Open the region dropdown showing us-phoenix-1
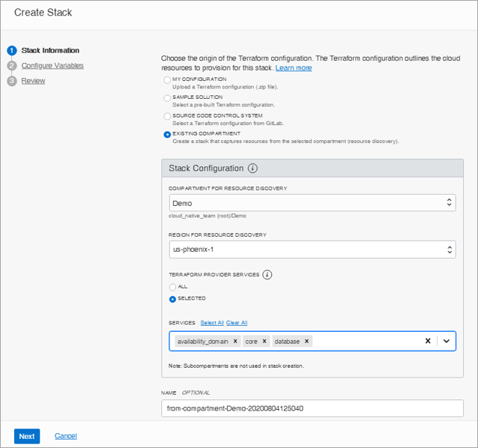 (312, 249)
